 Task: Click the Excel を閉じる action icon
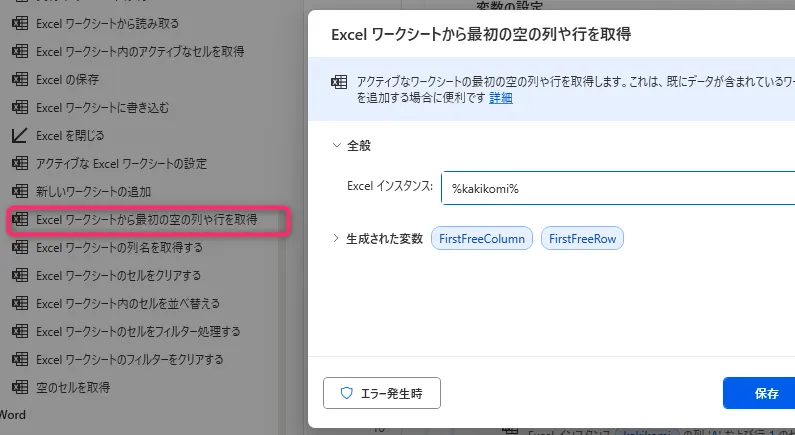pyautogui.click(x=19, y=134)
